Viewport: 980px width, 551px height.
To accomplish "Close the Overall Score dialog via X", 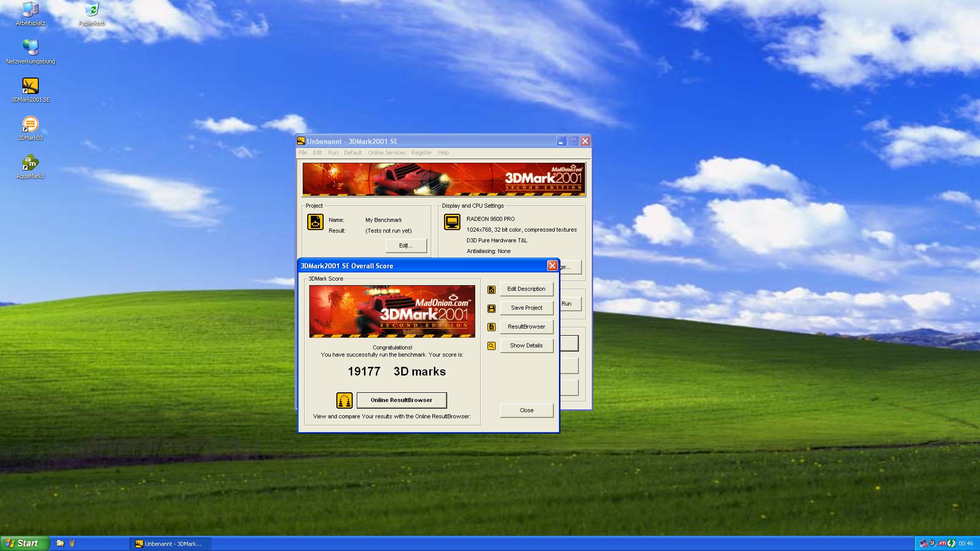I will pyautogui.click(x=552, y=266).
